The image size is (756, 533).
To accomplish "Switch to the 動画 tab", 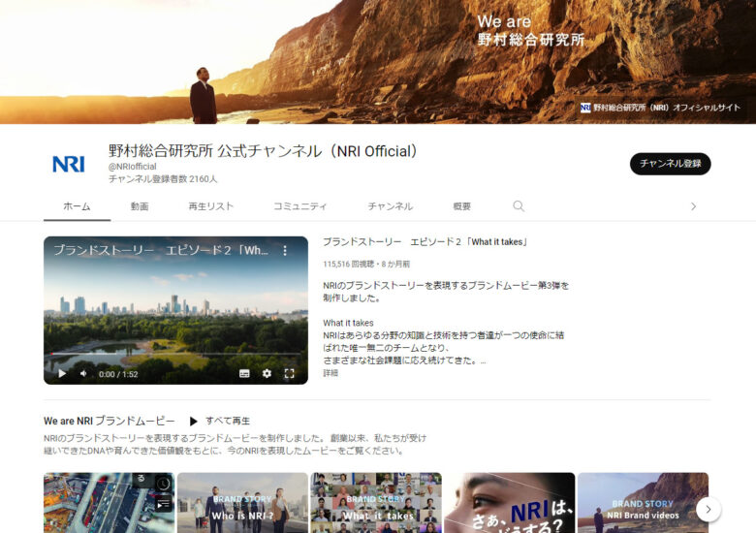I will point(140,206).
